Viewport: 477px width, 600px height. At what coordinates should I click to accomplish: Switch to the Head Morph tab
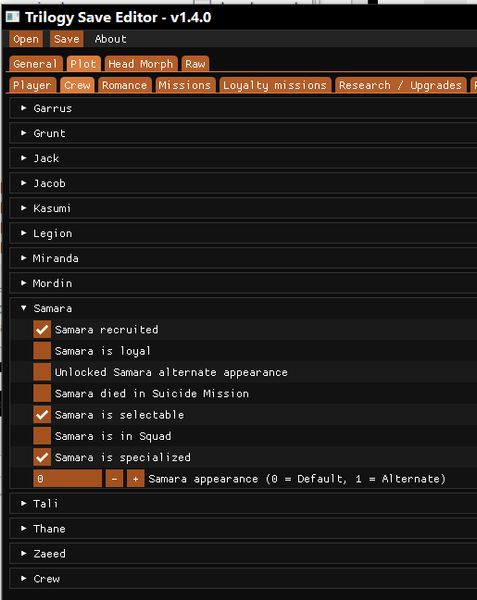coord(141,64)
